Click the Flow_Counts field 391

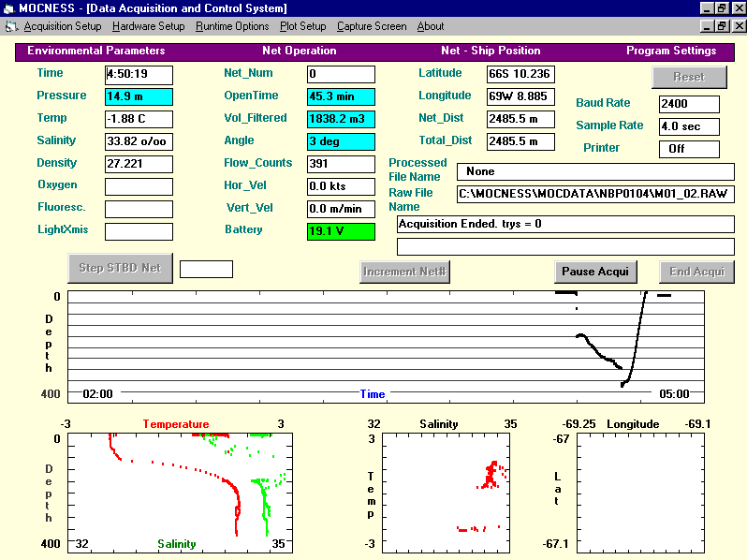click(341, 164)
